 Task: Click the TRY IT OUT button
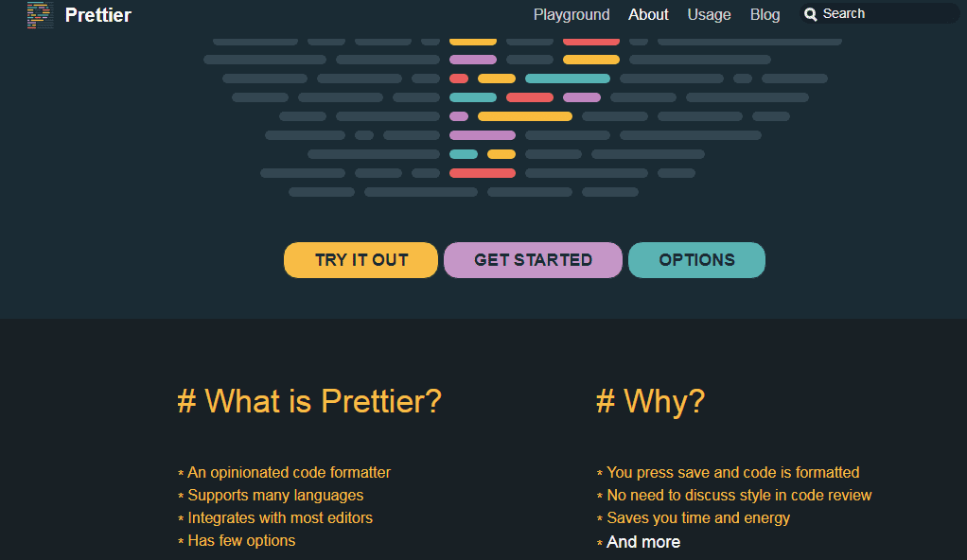(360, 260)
